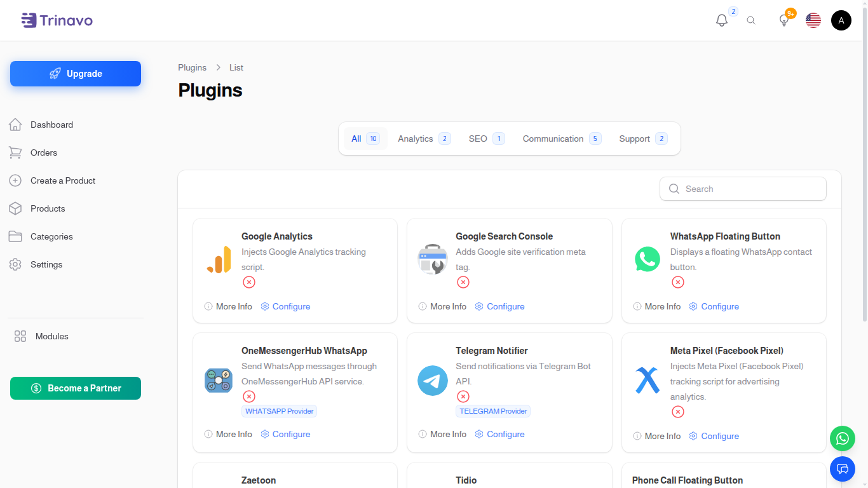The width and height of the screenshot is (868, 488).
Task: Open the notifications bell icon
Action: 722,20
